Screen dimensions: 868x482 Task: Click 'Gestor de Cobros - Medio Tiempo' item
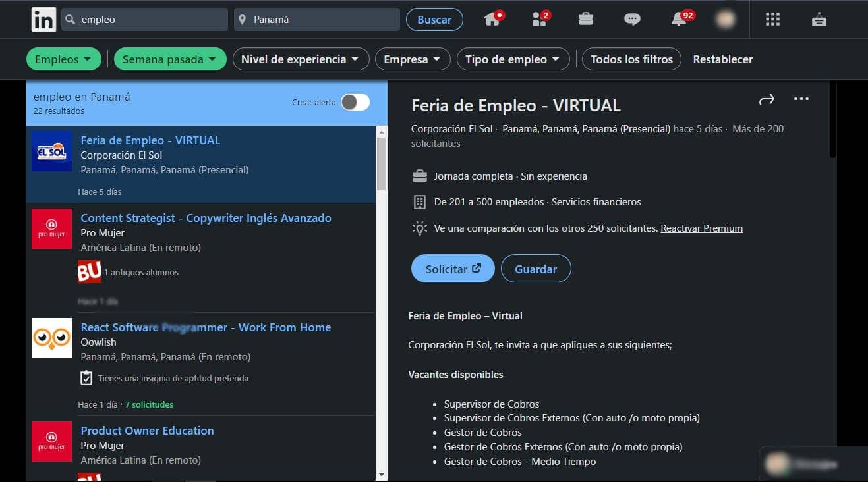[x=520, y=462]
